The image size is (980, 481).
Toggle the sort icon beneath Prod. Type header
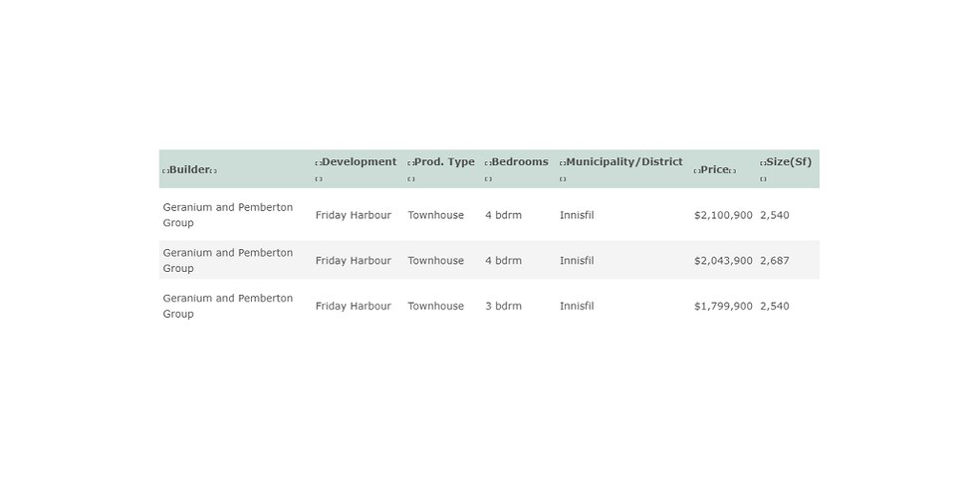pyautogui.click(x=411, y=179)
